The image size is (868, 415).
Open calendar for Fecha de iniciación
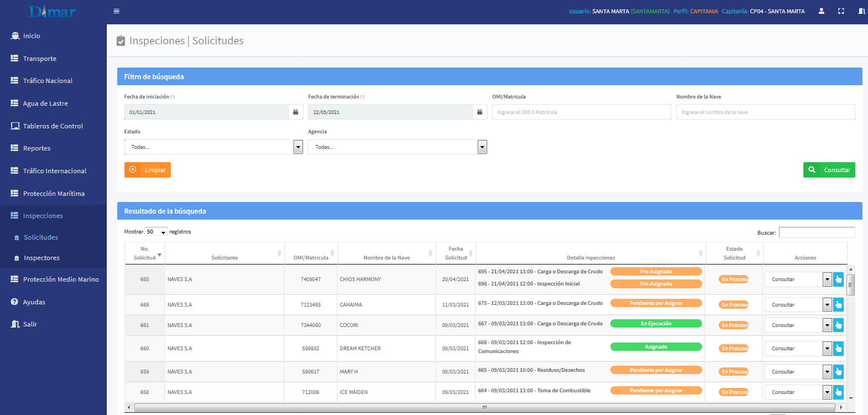(x=296, y=112)
